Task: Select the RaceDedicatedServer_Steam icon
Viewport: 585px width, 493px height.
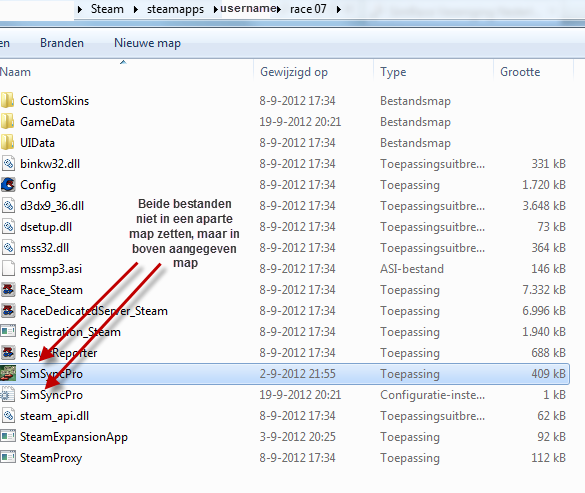Action: pos(8,311)
